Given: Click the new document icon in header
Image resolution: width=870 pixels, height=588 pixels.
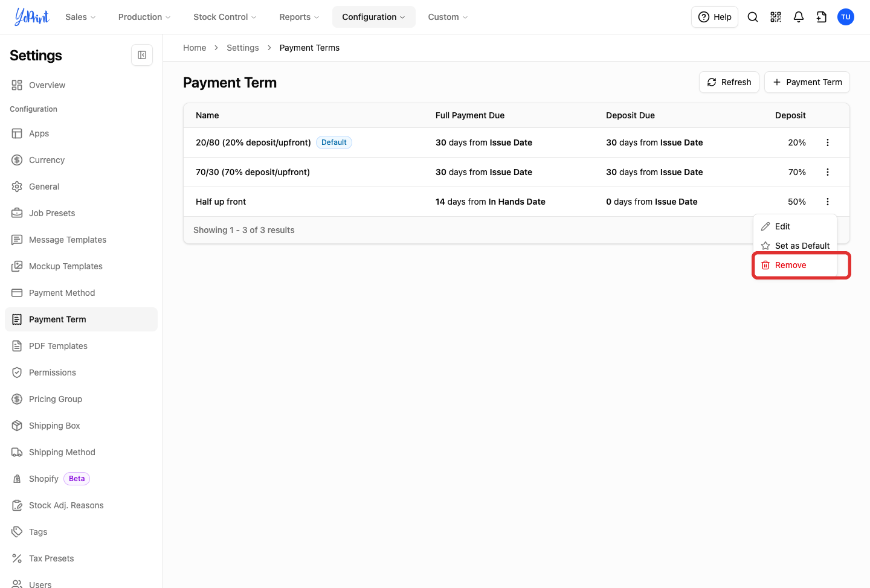Looking at the screenshot, I should click(822, 17).
